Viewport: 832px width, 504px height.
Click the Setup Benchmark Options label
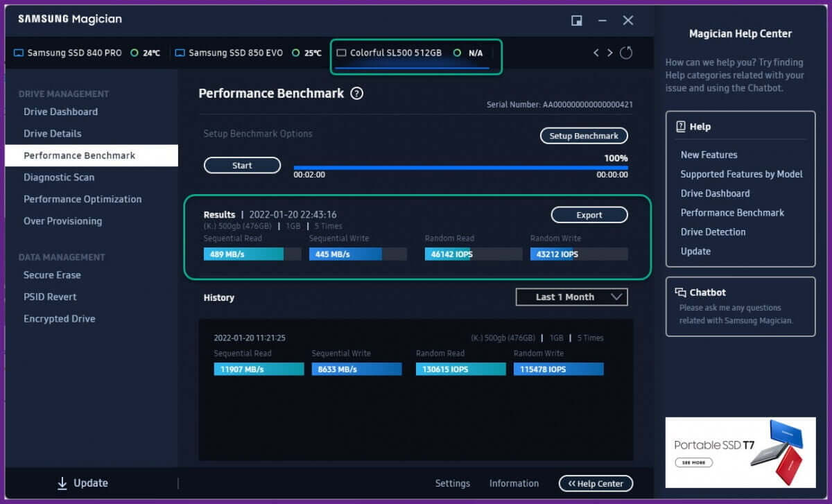pyautogui.click(x=258, y=134)
